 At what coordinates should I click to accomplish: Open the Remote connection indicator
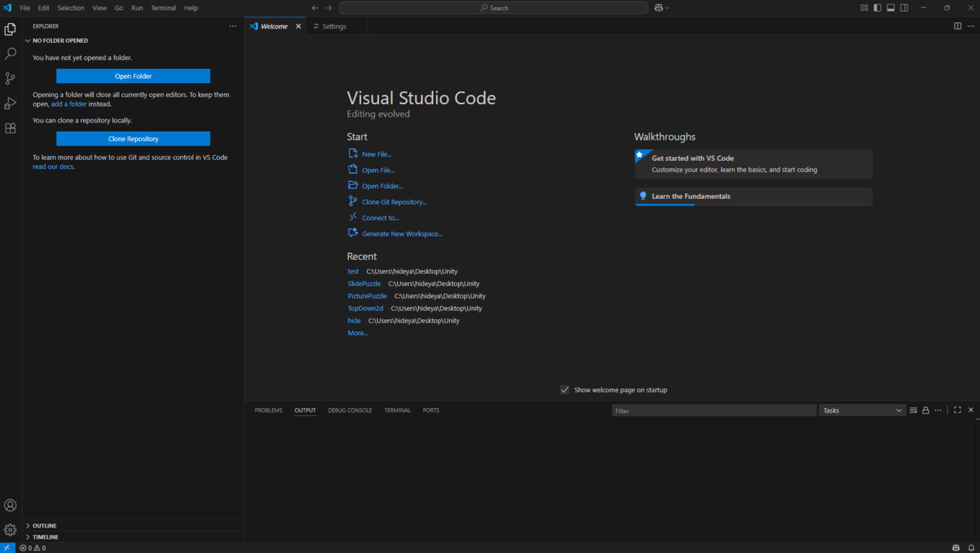(7, 547)
